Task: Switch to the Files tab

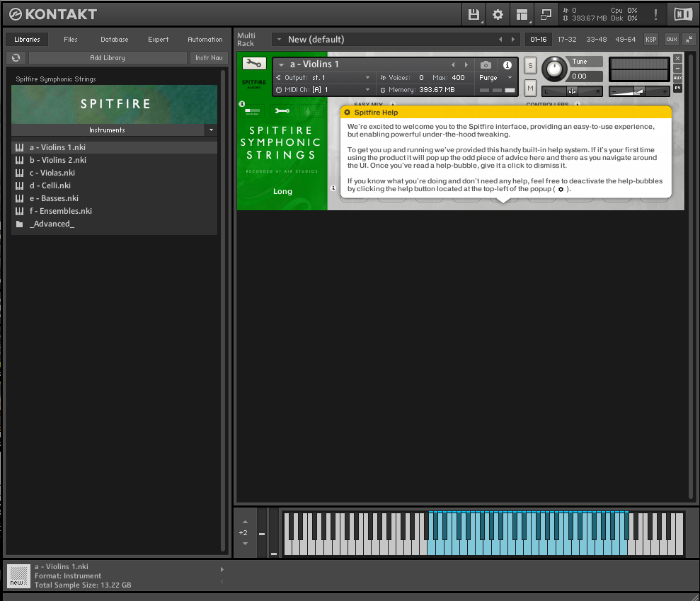Action: (71, 40)
